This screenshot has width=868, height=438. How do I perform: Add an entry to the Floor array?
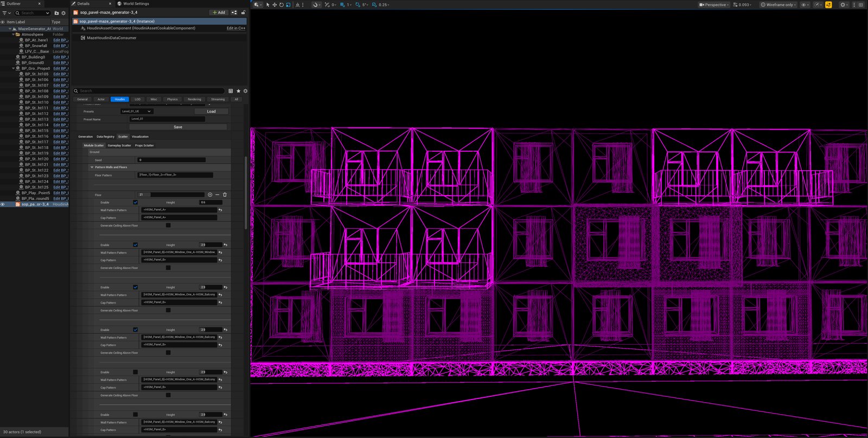click(x=210, y=195)
